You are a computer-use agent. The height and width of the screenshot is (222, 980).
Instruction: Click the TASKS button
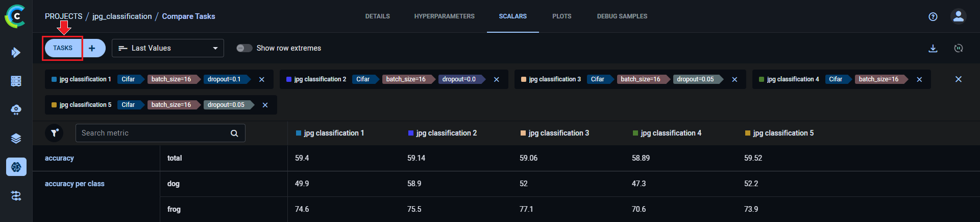click(63, 48)
